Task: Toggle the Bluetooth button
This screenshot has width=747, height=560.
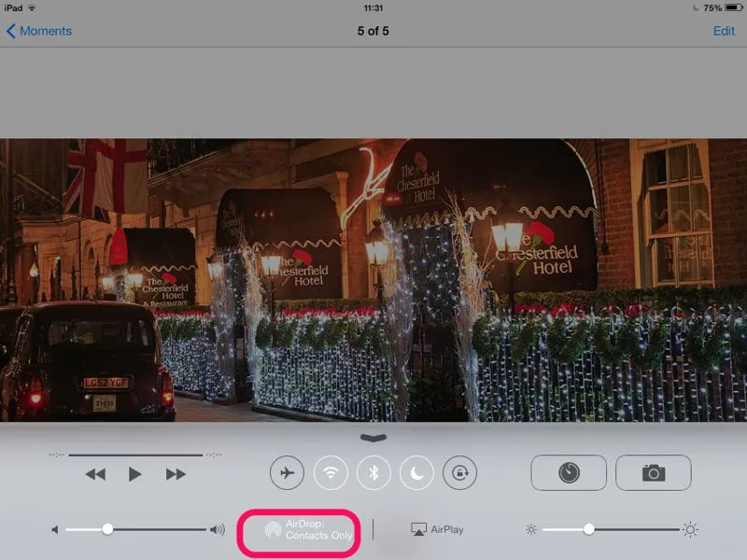Action: coord(373,473)
